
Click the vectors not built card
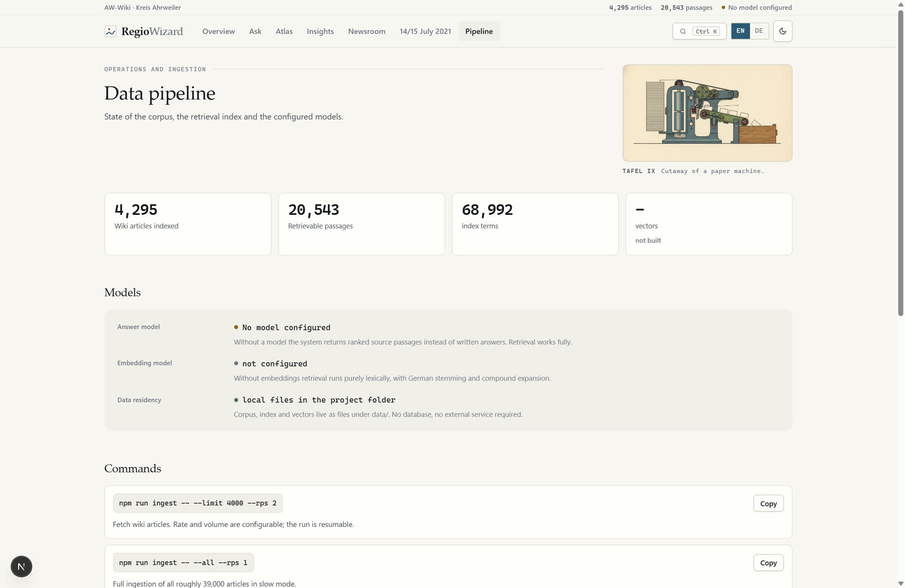click(x=709, y=224)
